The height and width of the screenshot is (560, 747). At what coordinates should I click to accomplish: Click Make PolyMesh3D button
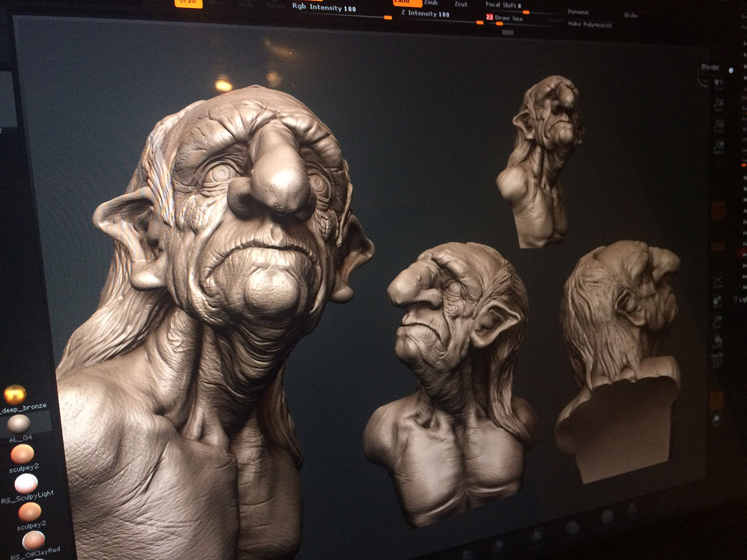pos(590,24)
